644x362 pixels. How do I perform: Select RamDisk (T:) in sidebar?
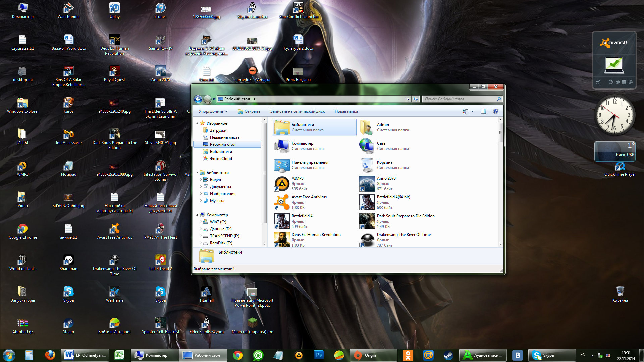click(x=221, y=243)
